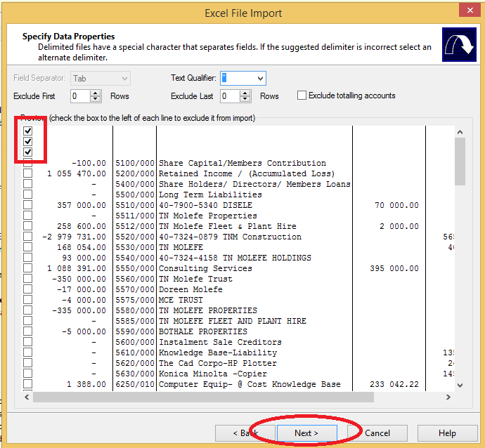Check exclude box for Retained Income row

tap(28, 173)
